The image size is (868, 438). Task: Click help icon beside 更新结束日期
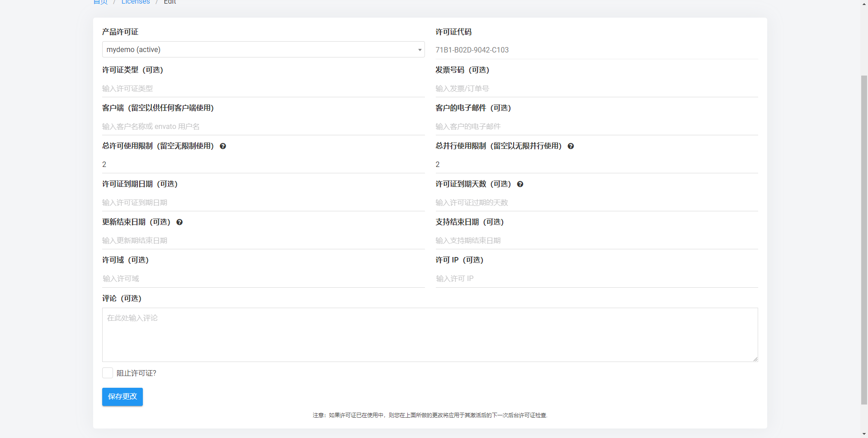point(179,222)
